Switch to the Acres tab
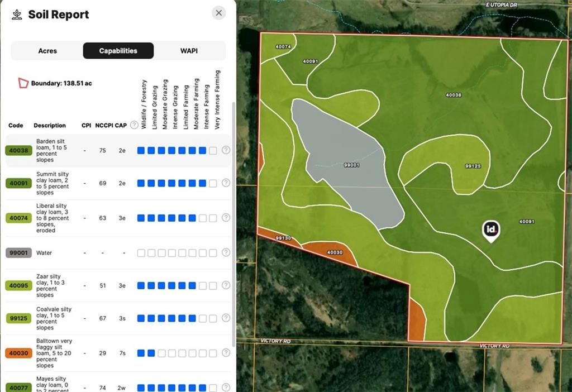Image resolution: width=572 pixels, height=392 pixels. [x=47, y=51]
